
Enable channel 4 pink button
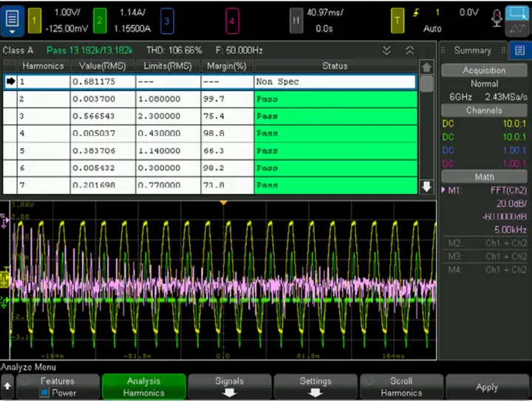pyautogui.click(x=233, y=21)
